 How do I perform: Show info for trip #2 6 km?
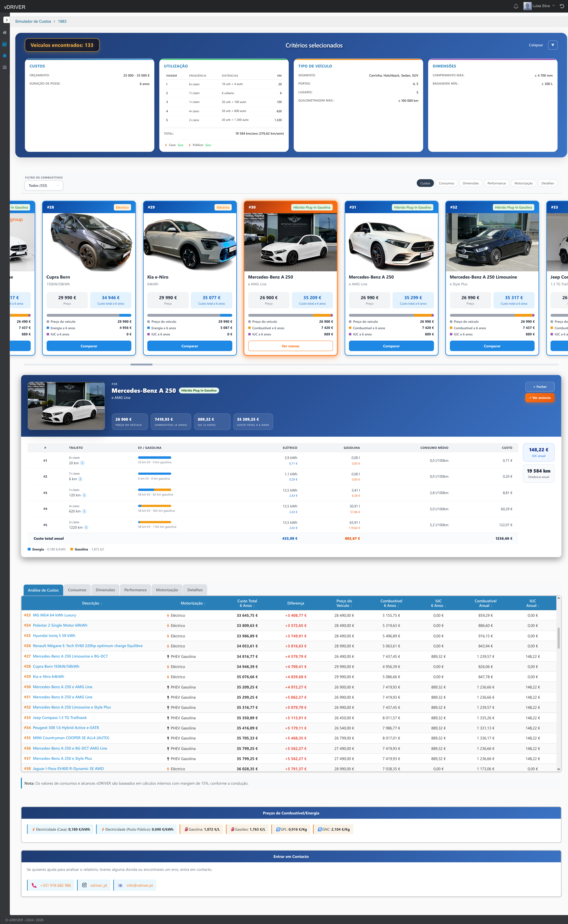tap(80, 479)
